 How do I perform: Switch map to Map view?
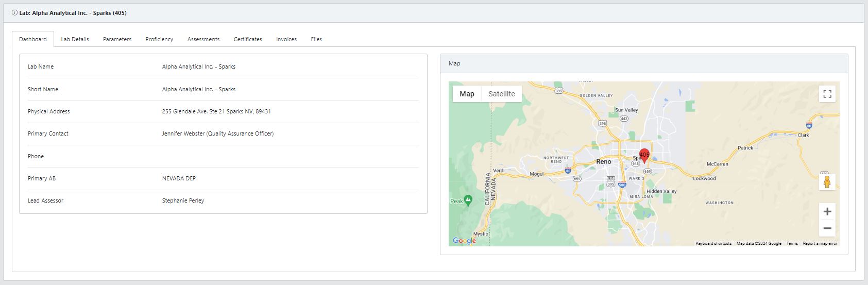[x=467, y=94]
